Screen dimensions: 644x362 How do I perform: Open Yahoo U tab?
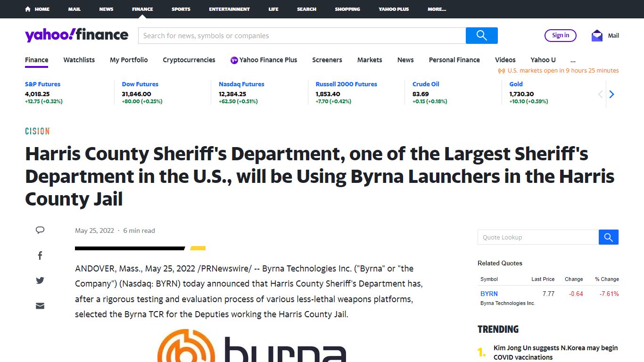543,60
